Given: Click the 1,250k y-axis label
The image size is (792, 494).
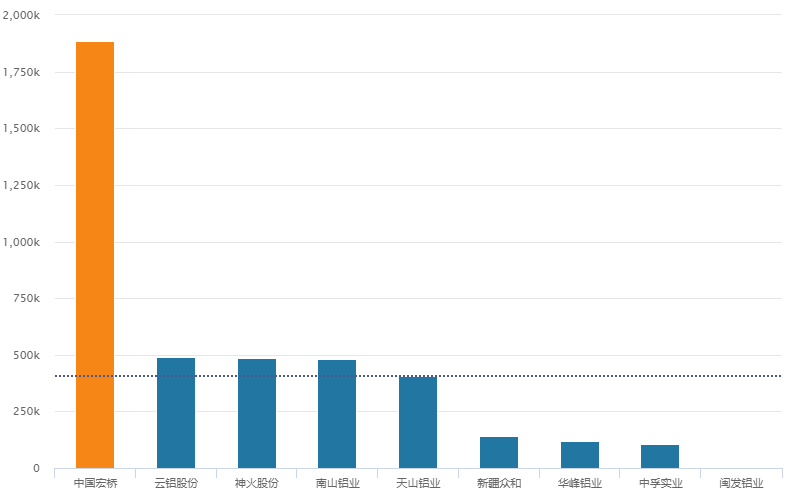Looking at the screenshot, I should [x=21, y=185].
